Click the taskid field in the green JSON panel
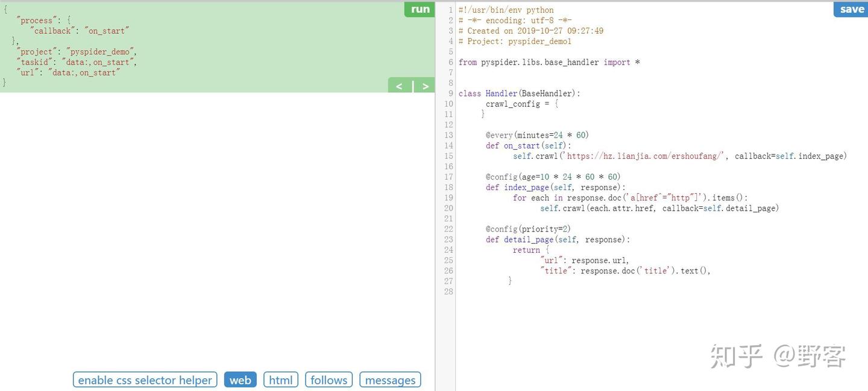 coord(34,62)
